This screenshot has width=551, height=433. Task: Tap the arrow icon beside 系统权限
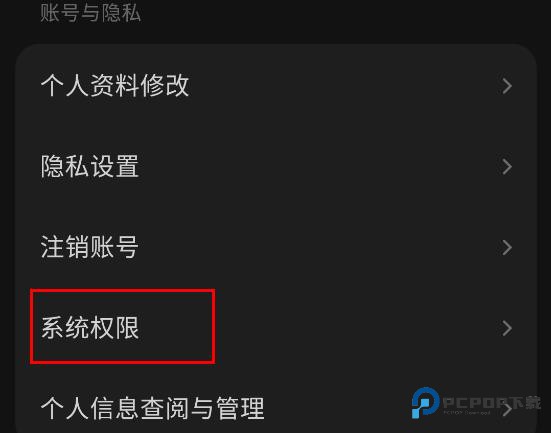pyautogui.click(x=506, y=328)
